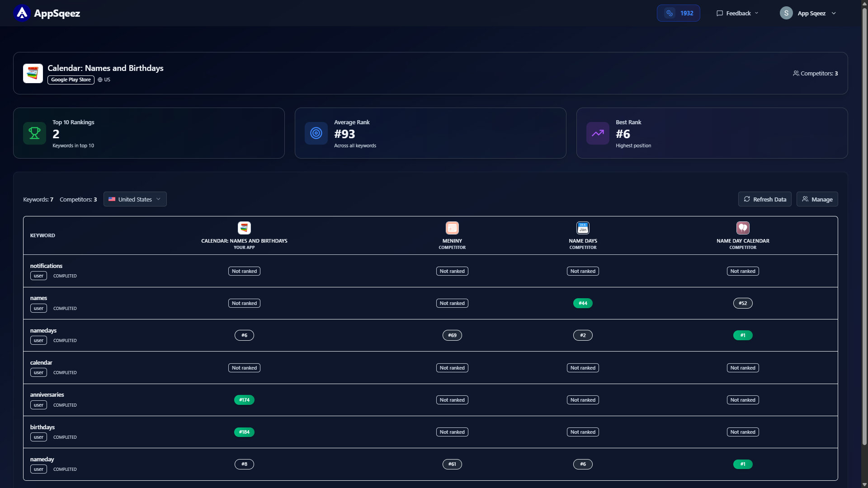Click the Meniny competitor app icon

click(x=452, y=228)
